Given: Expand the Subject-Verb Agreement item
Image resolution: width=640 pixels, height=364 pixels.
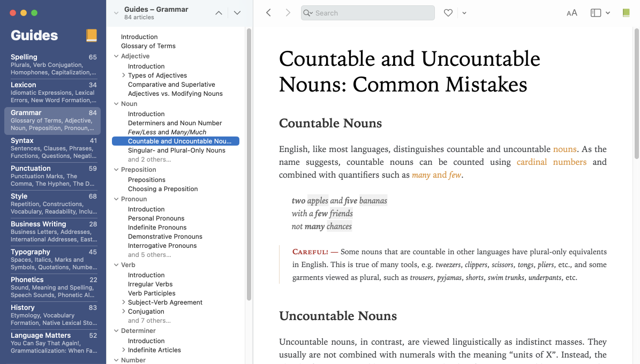Looking at the screenshot, I should click(124, 302).
